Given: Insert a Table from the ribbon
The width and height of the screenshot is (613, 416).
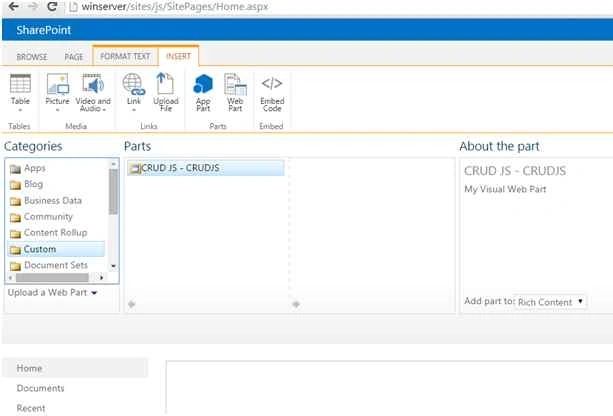Looking at the screenshot, I should (20, 90).
